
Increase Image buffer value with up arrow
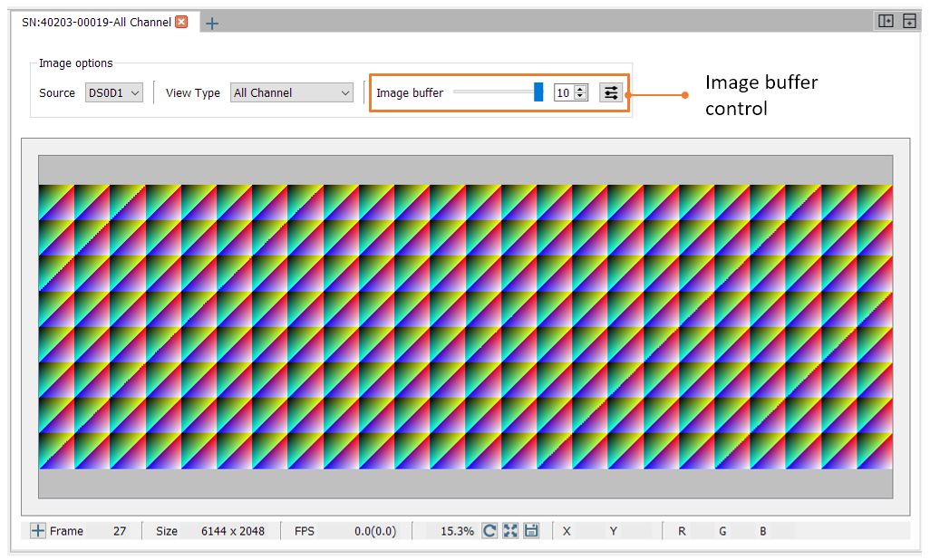pyautogui.click(x=581, y=89)
